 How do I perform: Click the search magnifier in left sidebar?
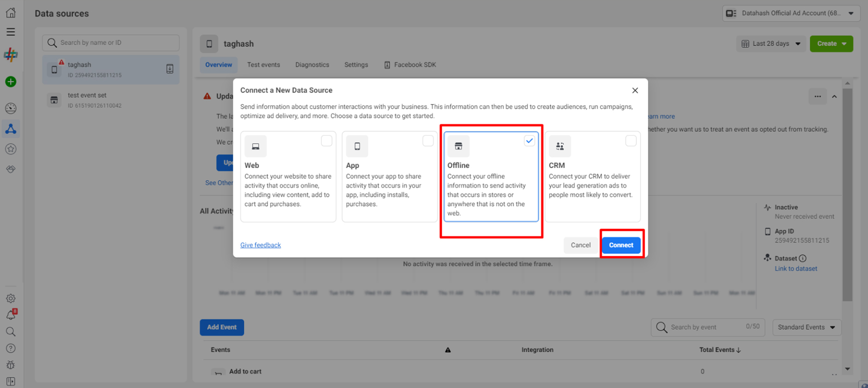(11, 332)
